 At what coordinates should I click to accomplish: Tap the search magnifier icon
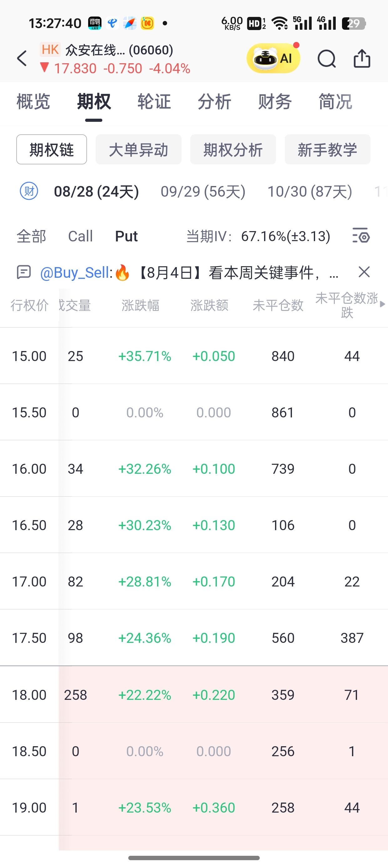point(327,59)
